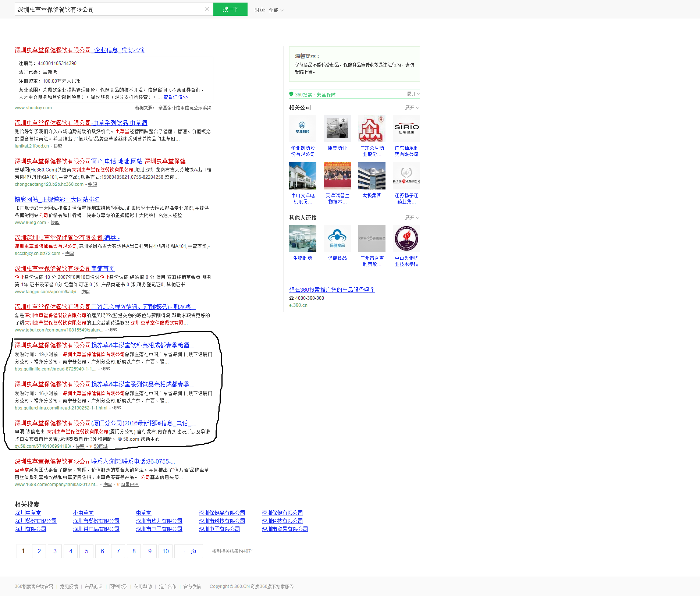
Task: Click the 中山火炬职业技术学院 emblem
Action: coord(406,238)
